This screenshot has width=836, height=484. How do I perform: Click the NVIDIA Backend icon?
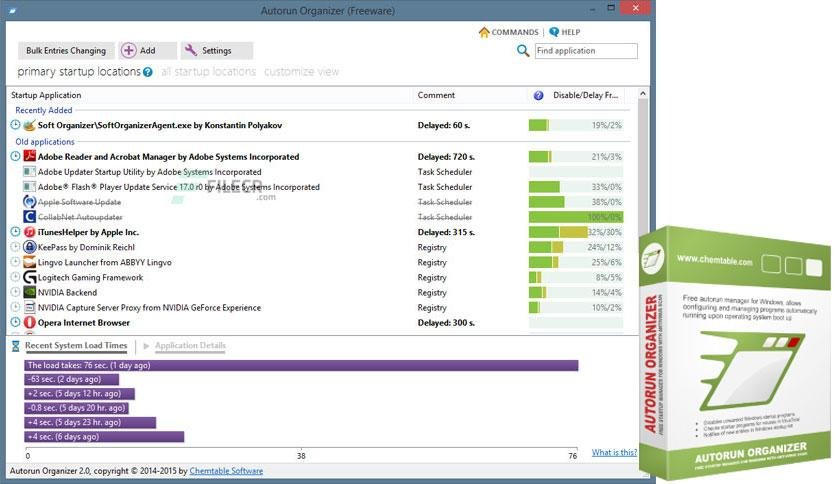pos(29,292)
